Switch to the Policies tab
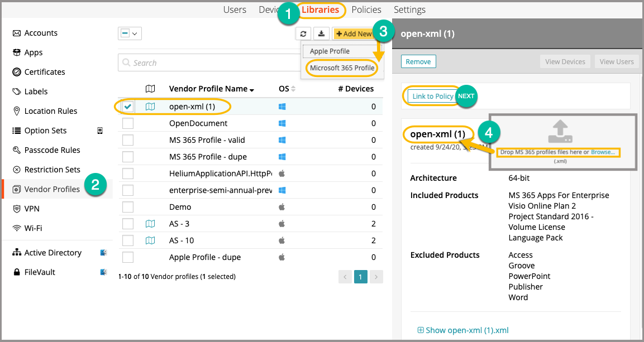644x342 pixels. (366, 9)
